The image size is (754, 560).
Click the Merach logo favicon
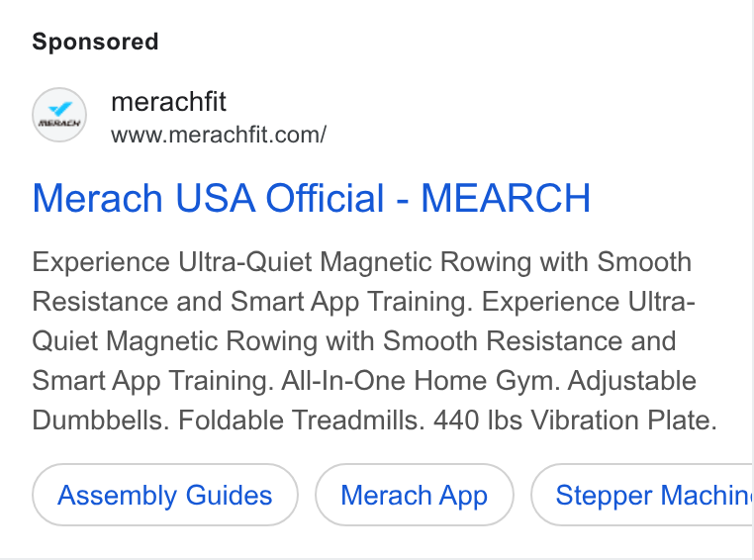59,115
